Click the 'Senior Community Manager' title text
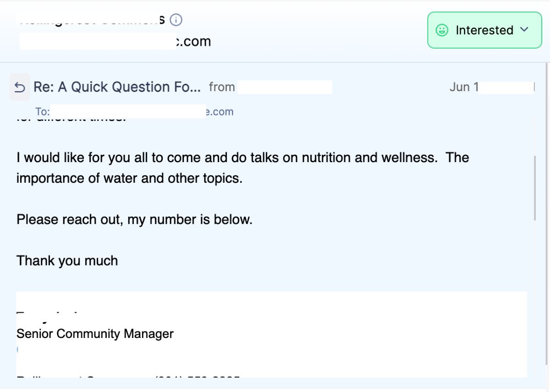Image resolution: width=550 pixels, height=392 pixels. click(95, 333)
